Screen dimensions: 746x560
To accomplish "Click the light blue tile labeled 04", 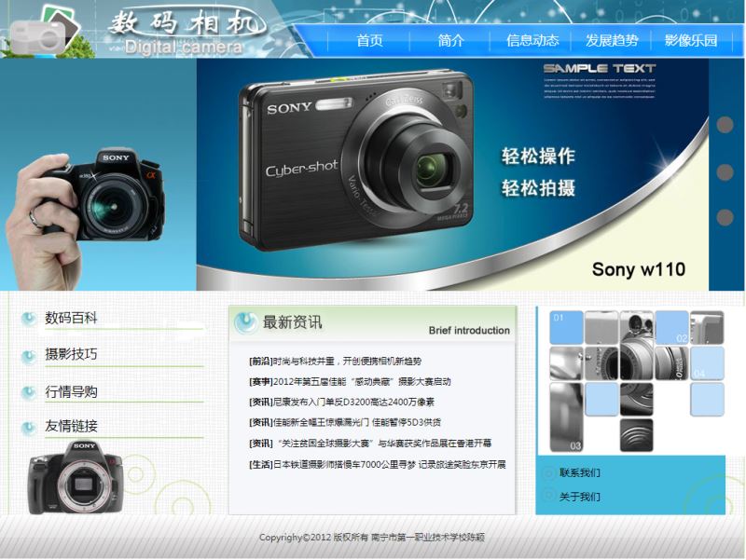I will point(707,363).
